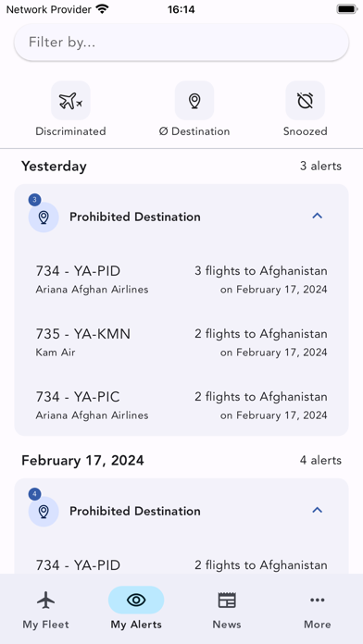Tap the battery icon in status bar

(347, 9)
